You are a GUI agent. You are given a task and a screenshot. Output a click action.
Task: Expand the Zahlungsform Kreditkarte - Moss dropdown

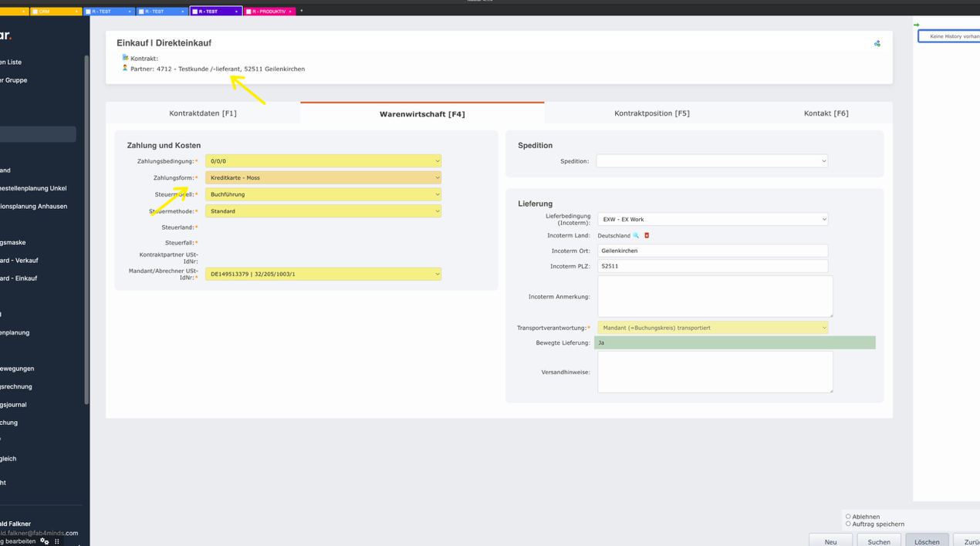click(323, 177)
